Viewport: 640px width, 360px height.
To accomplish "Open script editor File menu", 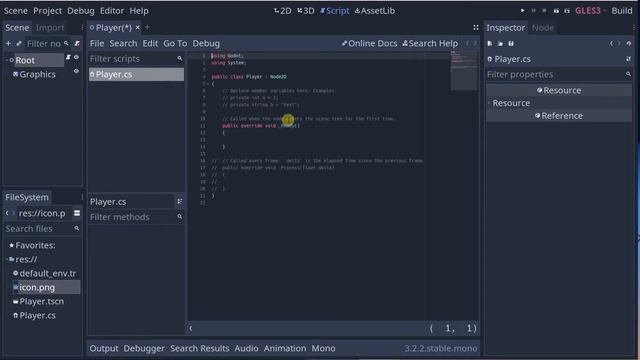I will pyautogui.click(x=97, y=43).
